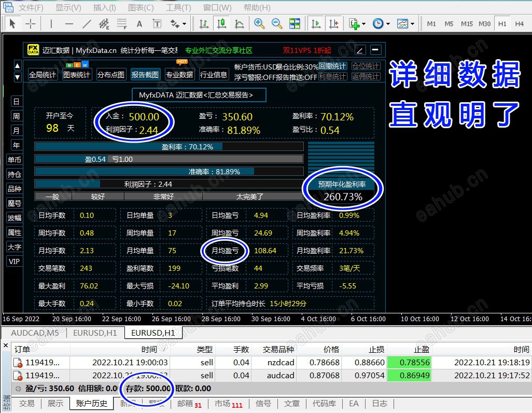Click the panel down arrow
This screenshot has height=413, width=532.
click(18, 77)
